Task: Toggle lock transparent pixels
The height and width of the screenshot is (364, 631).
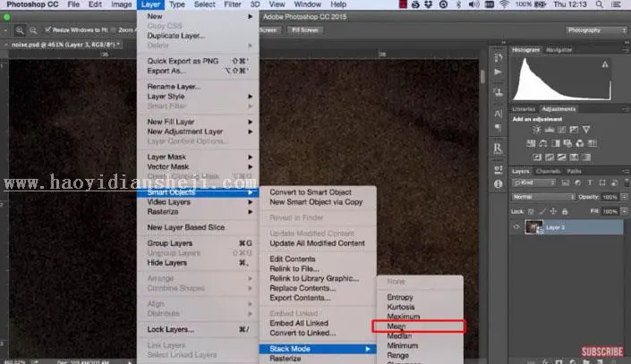Action: pyautogui.click(x=531, y=212)
